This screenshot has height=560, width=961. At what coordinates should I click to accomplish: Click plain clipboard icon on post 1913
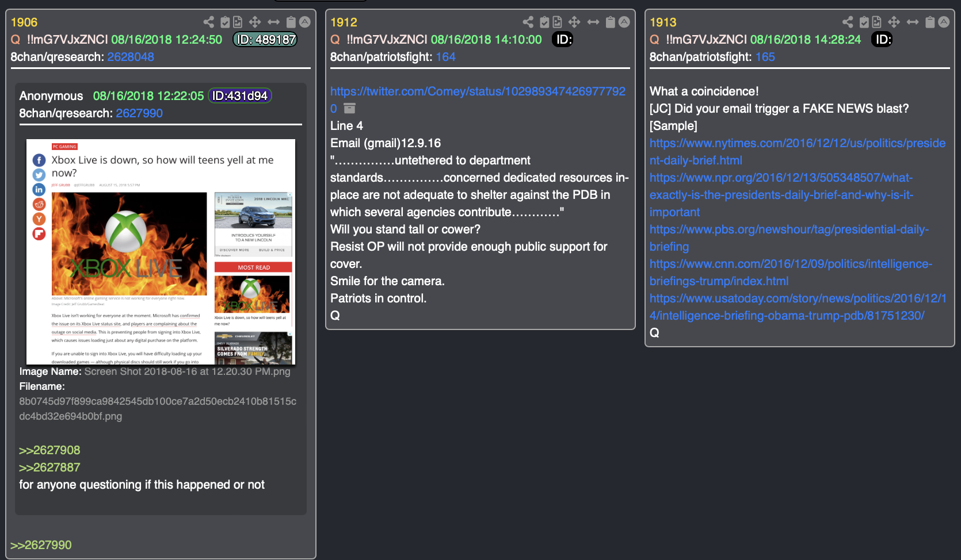coord(930,22)
